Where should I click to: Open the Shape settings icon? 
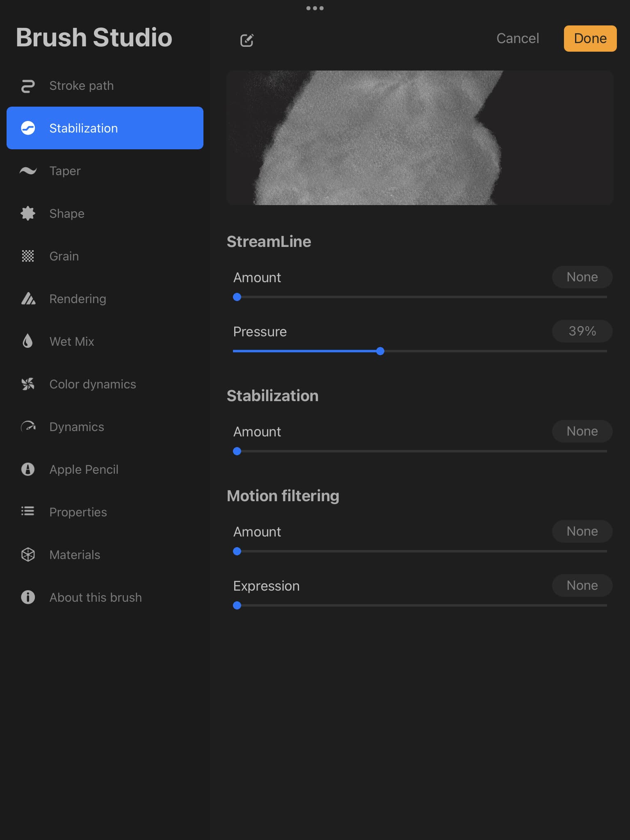[x=28, y=213]
